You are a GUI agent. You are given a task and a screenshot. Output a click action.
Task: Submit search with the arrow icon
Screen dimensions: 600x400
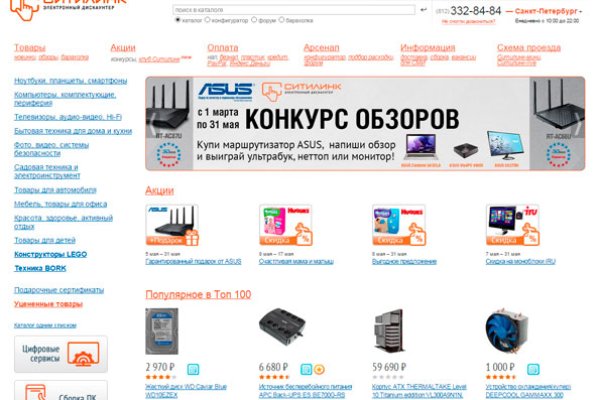(423, 10)
